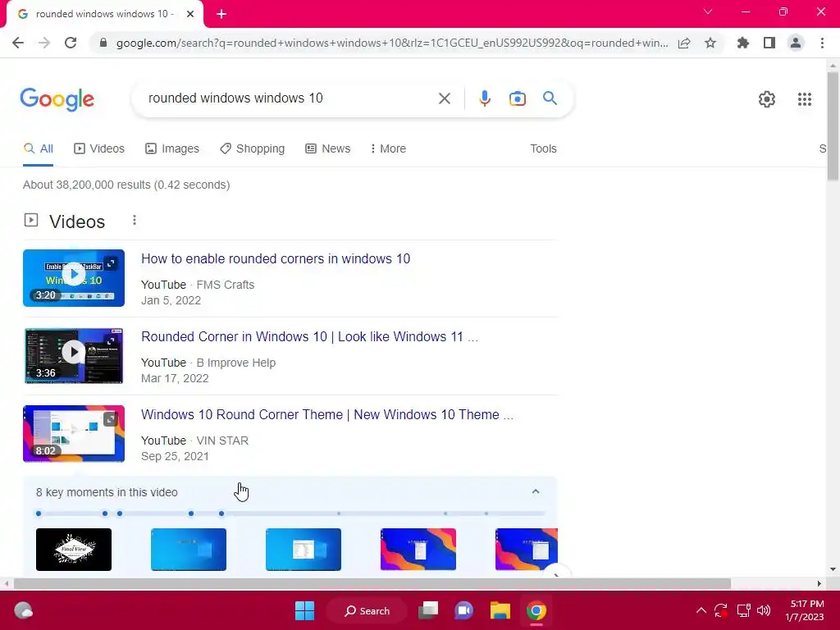View site information via lock icon
Viewport: 840px width, 630px height.
[103, 43]
